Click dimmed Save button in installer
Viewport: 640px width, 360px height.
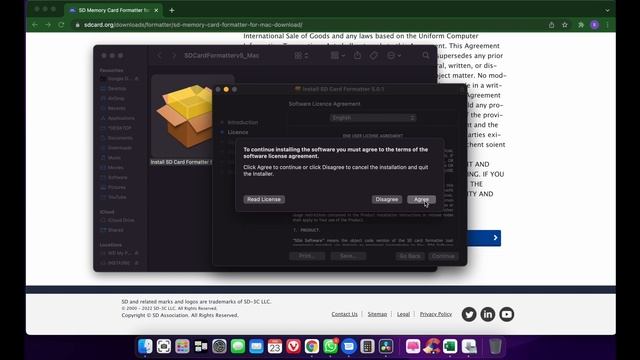pyautogui.click(x=348, y=256)
